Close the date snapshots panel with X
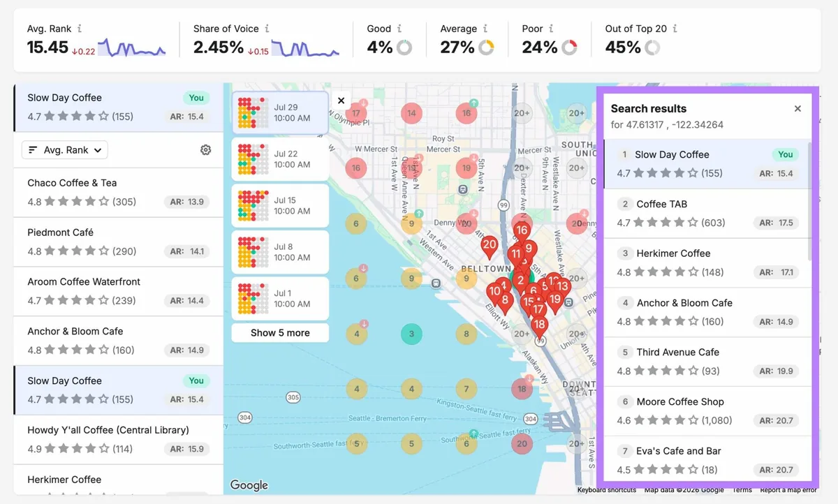 (341, 101)
